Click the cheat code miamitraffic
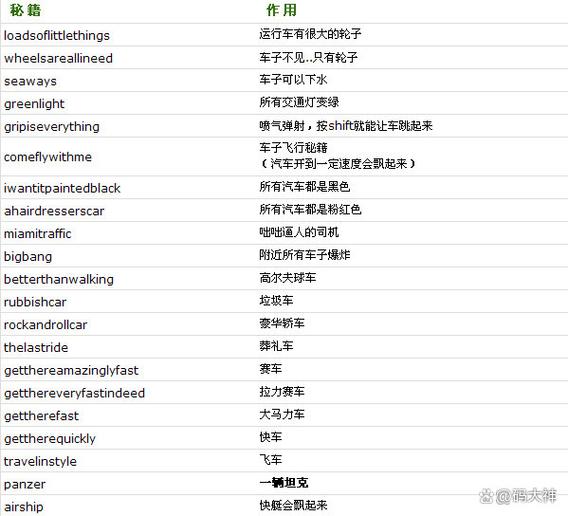 click(38, 234)
